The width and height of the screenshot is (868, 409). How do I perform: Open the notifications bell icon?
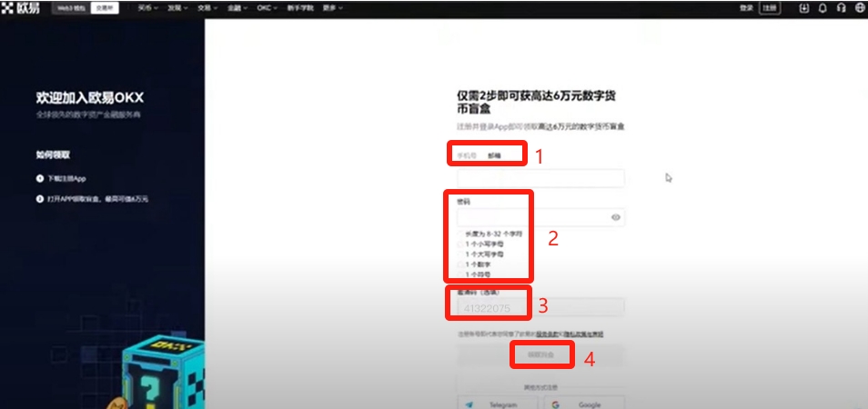click(x=823, y=8)
